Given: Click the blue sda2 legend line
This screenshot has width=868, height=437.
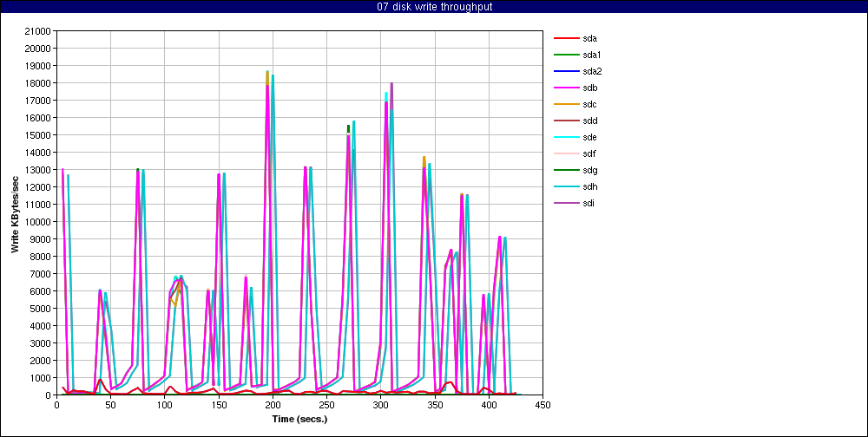Looking at the screenshot, I should [566, 71].
